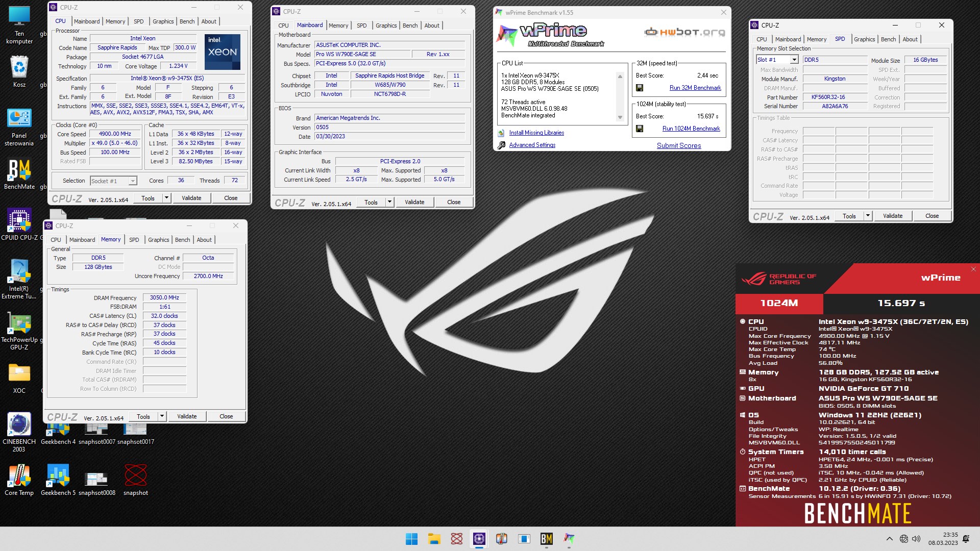Click the Install Missing Libraries icon
Viewport: 980px width, 551px height.
pos(501,133)
